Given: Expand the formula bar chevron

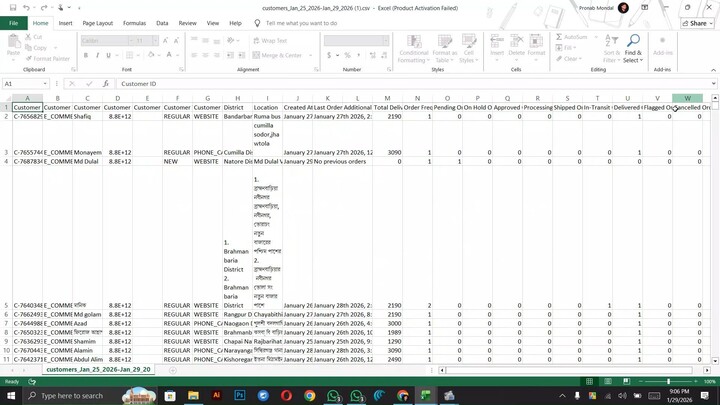Looking at the screenshot, I should 714,84.
